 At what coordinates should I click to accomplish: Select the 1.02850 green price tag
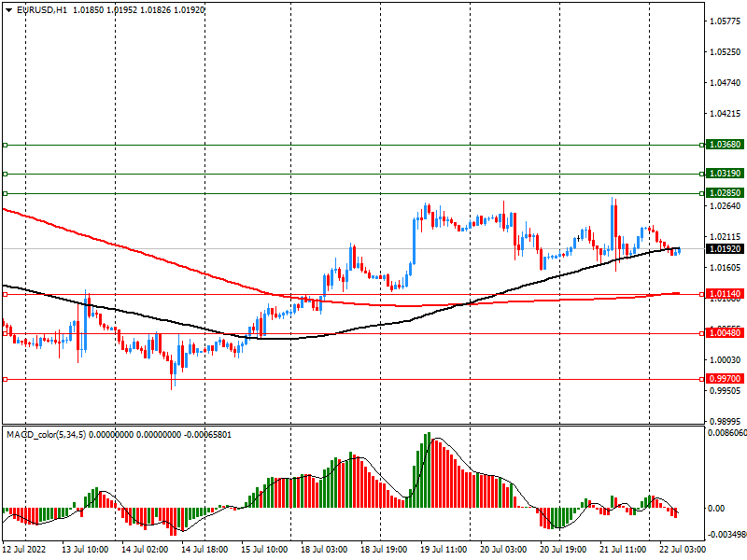point(725,193)
